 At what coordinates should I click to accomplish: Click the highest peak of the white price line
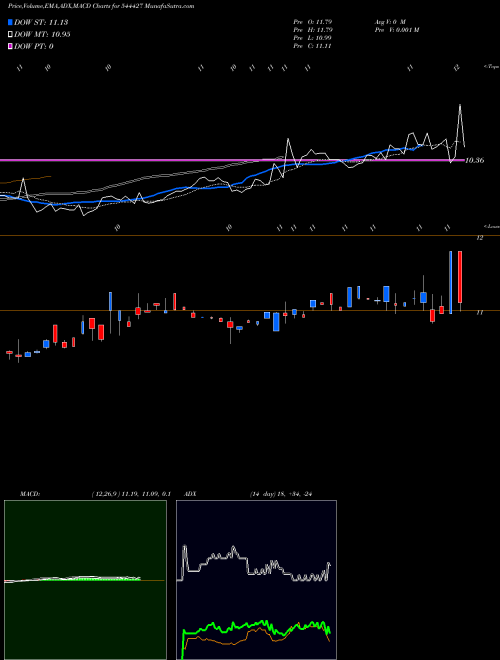(460, 104)
